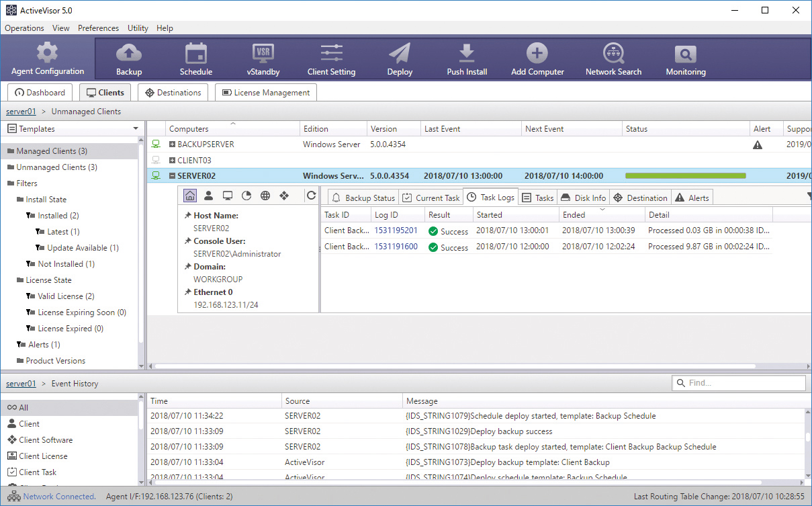Click the client list horizontal scrollbar
The width and height of the screenshot is (812, 506).
click(455, 366)
